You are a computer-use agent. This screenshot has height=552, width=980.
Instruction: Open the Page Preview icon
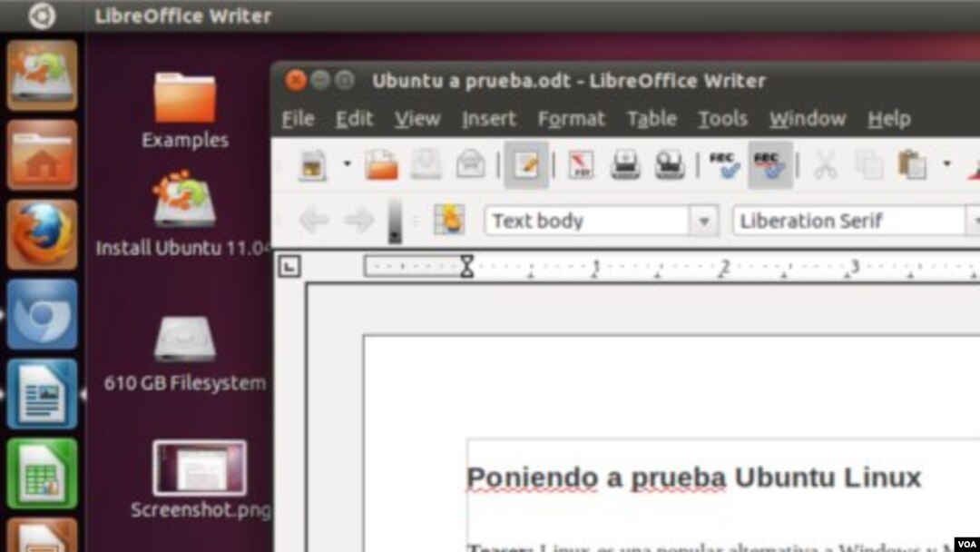670,165
